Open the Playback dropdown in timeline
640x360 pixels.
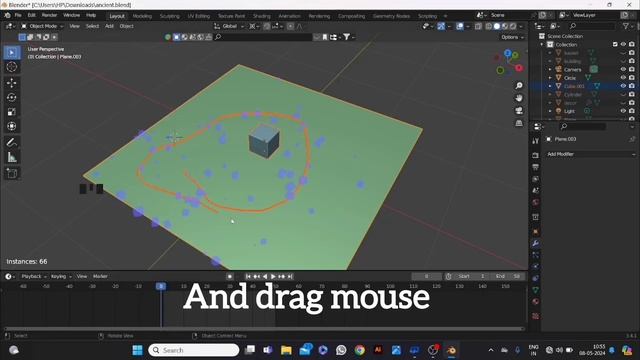(34, 276)
